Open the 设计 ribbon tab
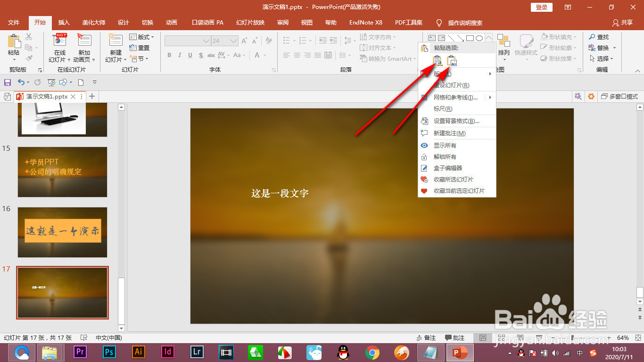 click(124, 22)
